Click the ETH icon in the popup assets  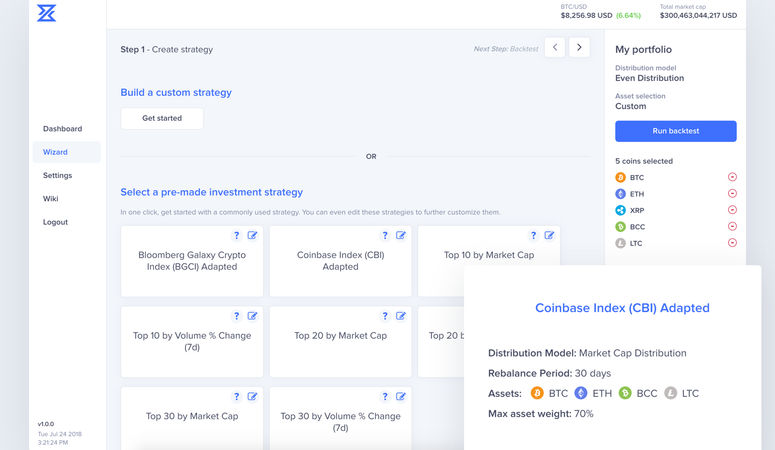click(x=581, y=393)
